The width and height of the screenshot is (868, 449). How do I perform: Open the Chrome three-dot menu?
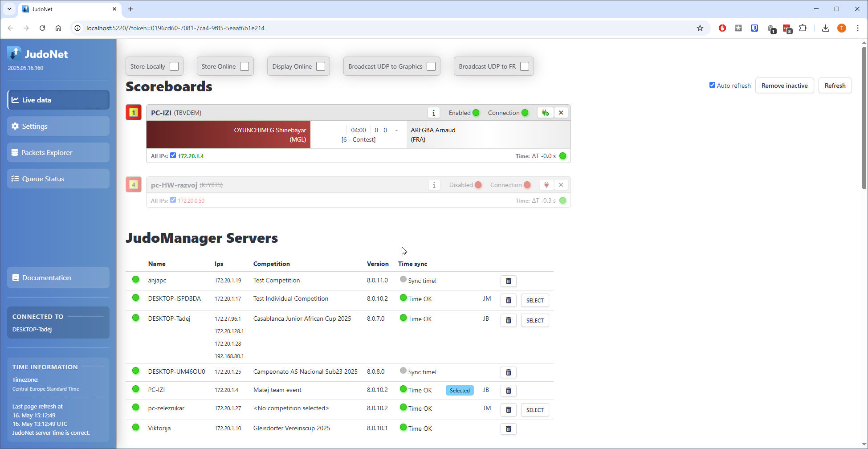click(x=857, y=28)
